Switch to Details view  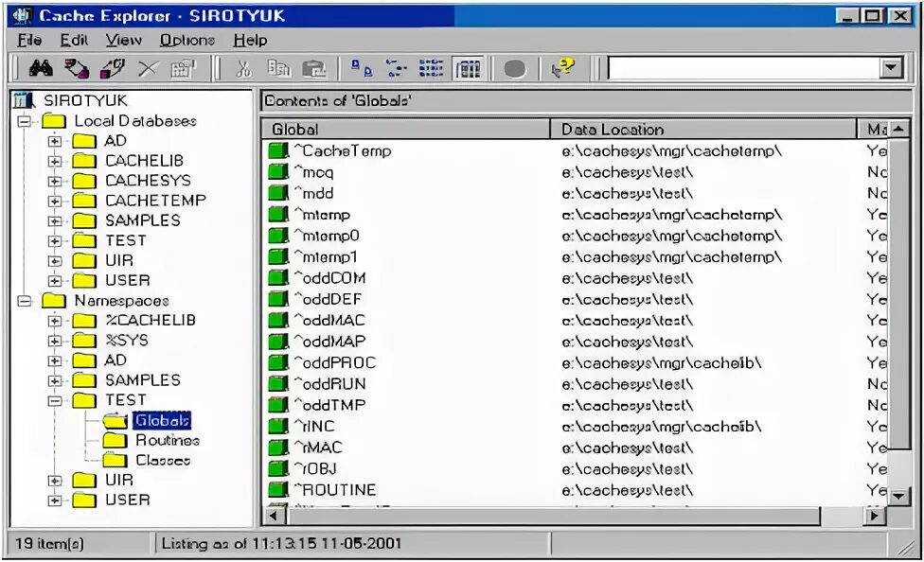point(468,68)
